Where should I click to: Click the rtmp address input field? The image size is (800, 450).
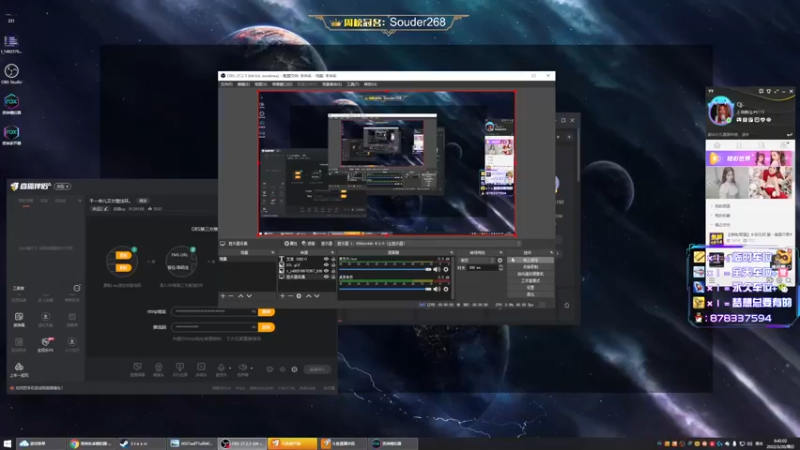(x=214, y=311)
